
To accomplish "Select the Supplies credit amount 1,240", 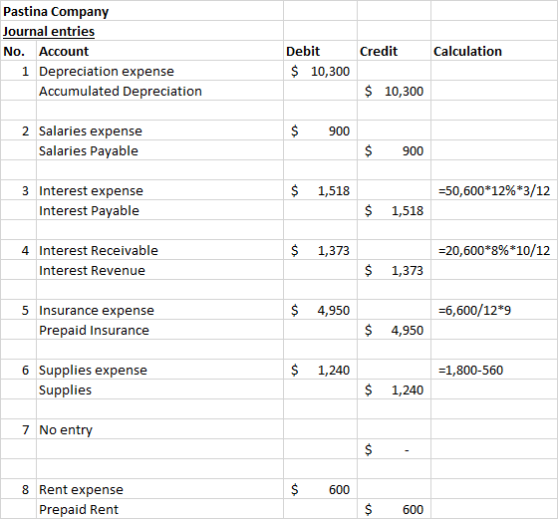I will 394,390.
